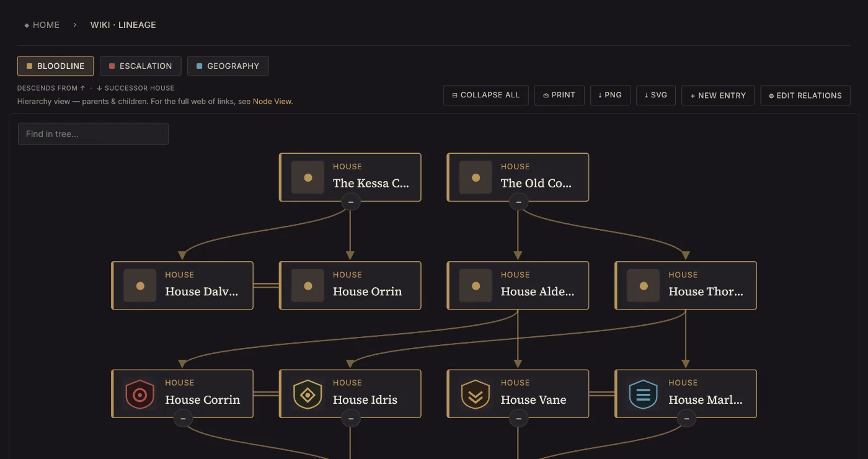
Task: Collapse House Corrin descendants
Action: tap(183, 419)
